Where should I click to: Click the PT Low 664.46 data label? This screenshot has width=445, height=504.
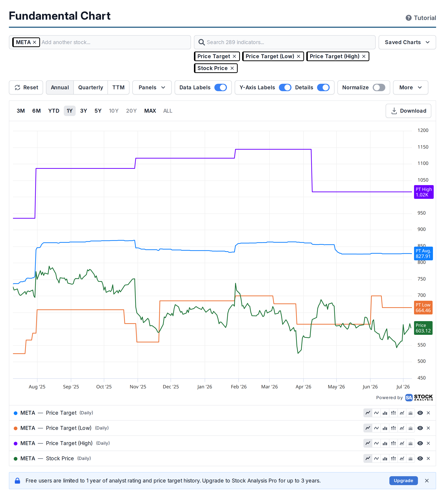423,308
